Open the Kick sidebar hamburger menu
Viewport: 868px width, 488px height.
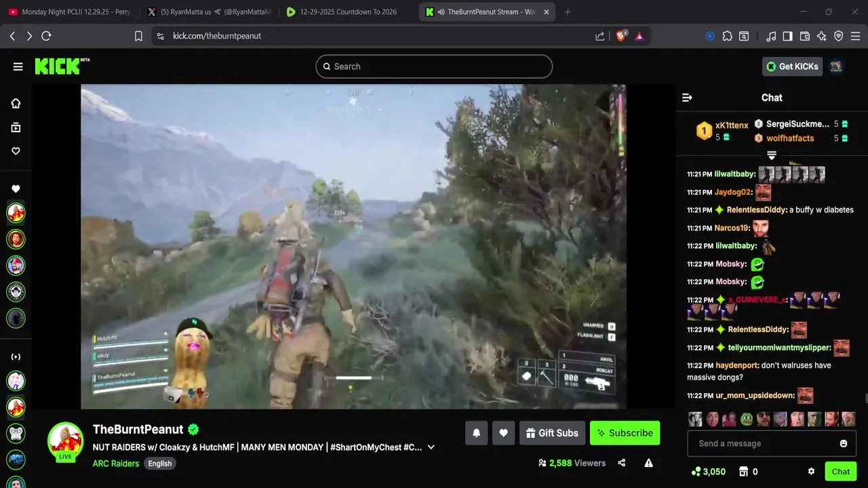(x=18, y=66)
